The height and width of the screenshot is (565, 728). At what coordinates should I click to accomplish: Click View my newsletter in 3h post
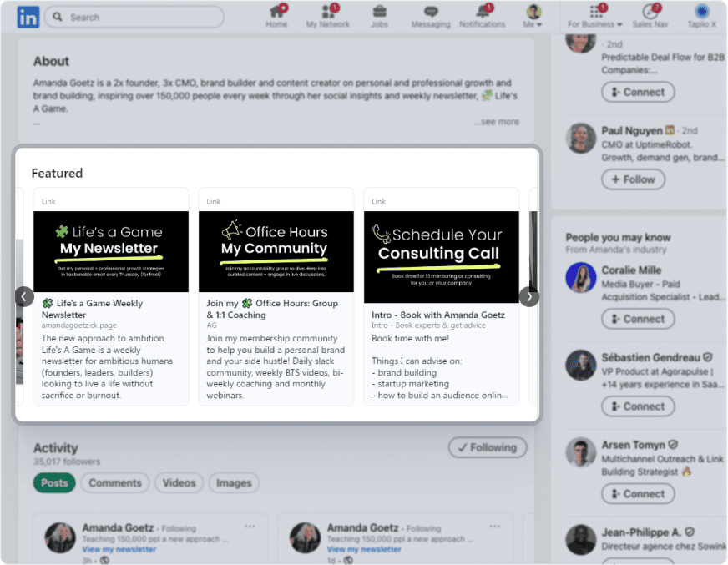(x=119, y=549)
